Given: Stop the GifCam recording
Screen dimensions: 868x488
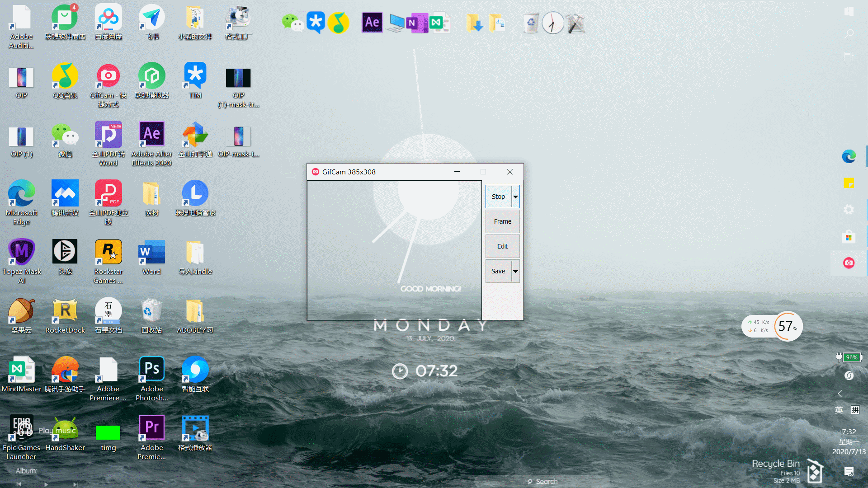Looking at the screenshot, I should tap(498, 197).
